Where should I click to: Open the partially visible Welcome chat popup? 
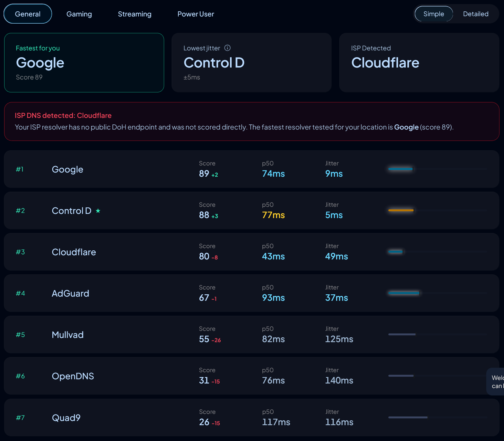pos(495,382)
